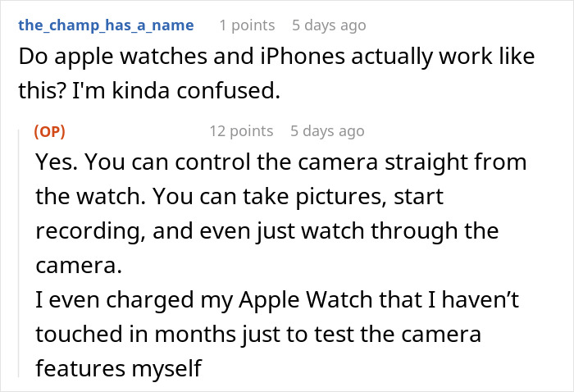Open top comment's 5 days ago timestamp

[x=329, y=25]
